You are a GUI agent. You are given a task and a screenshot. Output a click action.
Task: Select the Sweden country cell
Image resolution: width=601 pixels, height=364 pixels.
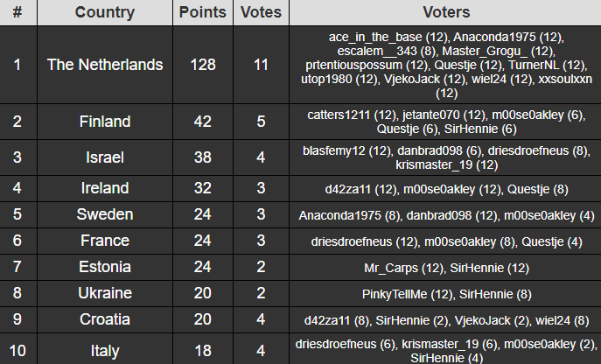(105, 214)
